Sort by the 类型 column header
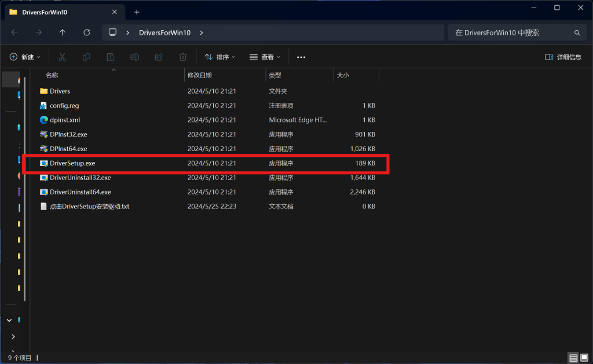 300,75
